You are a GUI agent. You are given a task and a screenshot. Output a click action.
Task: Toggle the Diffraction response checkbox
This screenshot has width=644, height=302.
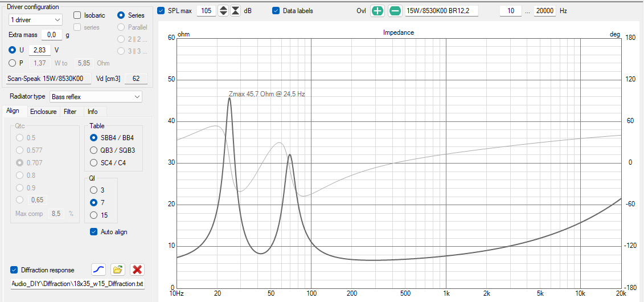[14, 270]
